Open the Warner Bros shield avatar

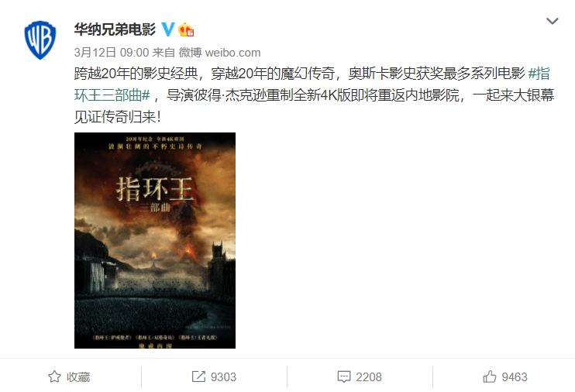[40, 40]
